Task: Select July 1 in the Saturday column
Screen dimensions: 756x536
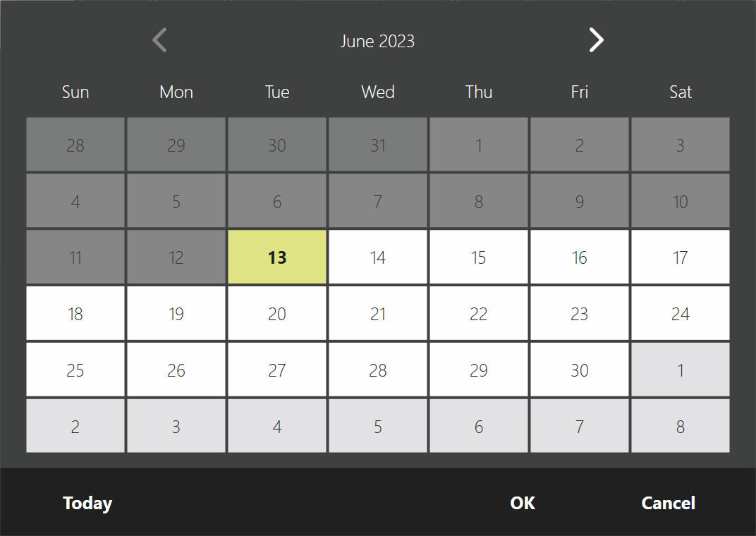Action: (680, 370)
